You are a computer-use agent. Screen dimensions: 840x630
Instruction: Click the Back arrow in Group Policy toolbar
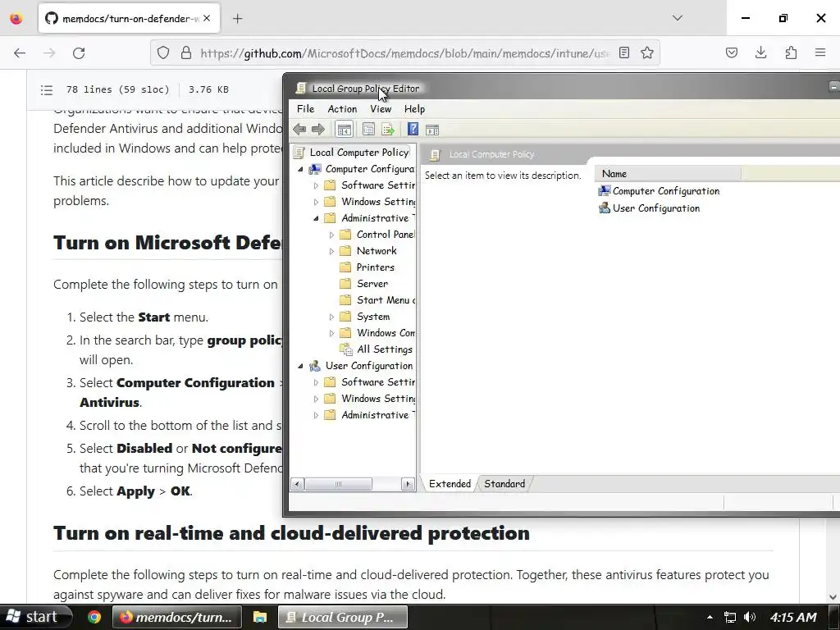tap(299, 129)
